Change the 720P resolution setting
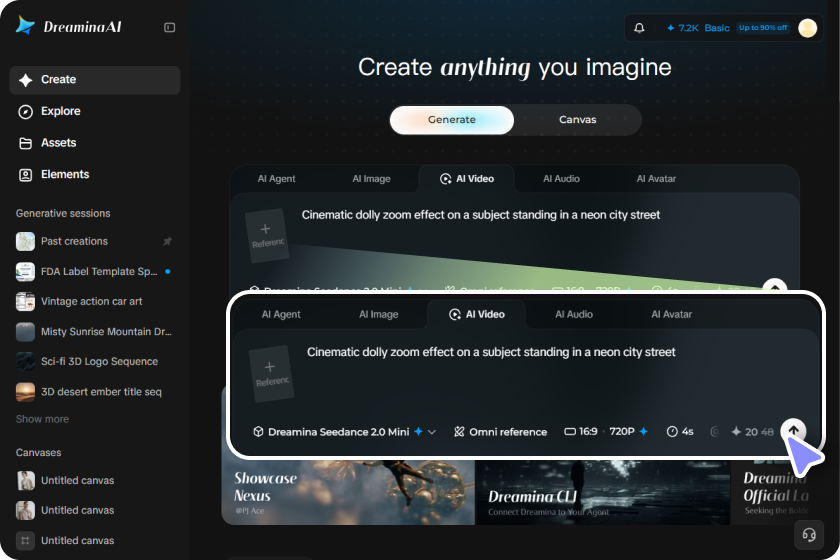This screenshot has width=840, height=560. pyautogui.click(x=628, y=432)
